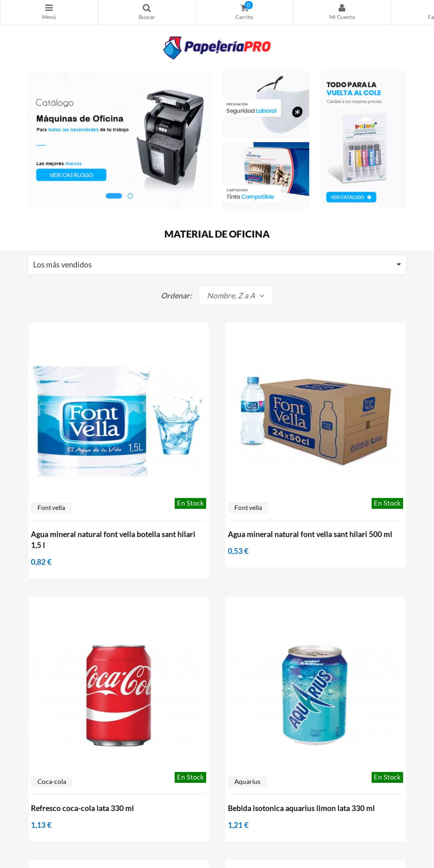Click the Menú label in navigation bar
The image size is (434, 868).
(x=49, y=17)
